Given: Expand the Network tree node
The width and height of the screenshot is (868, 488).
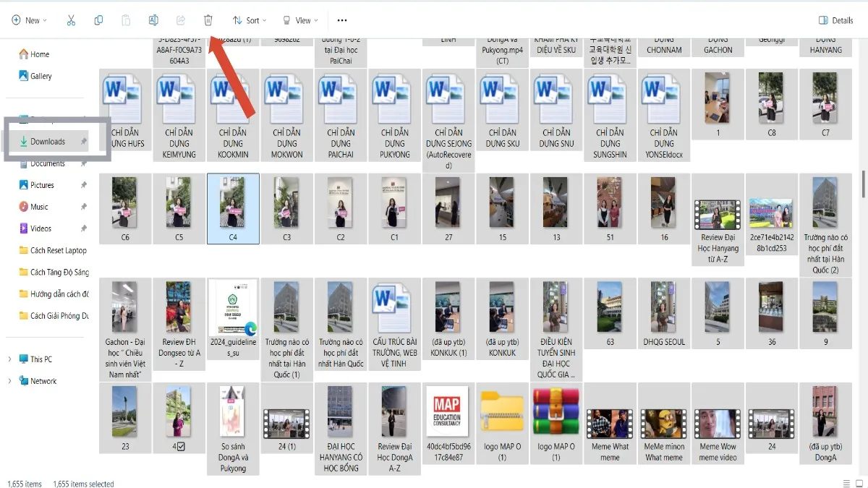Looking at the screenshot, I should (9, 381).
